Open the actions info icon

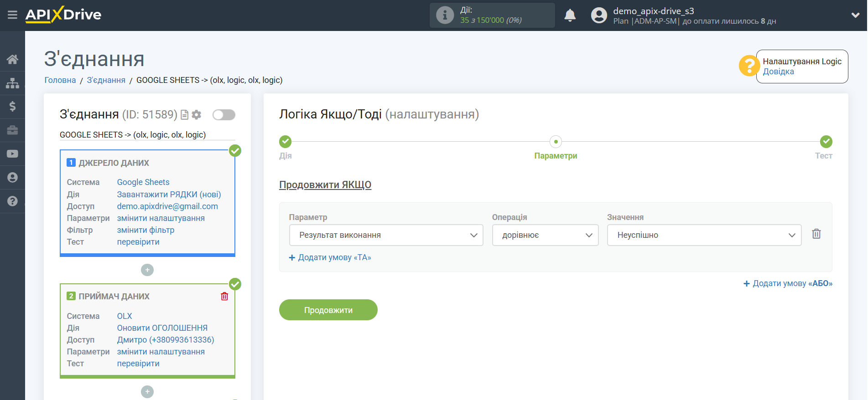pyautogui.click(x=445, y=15)
